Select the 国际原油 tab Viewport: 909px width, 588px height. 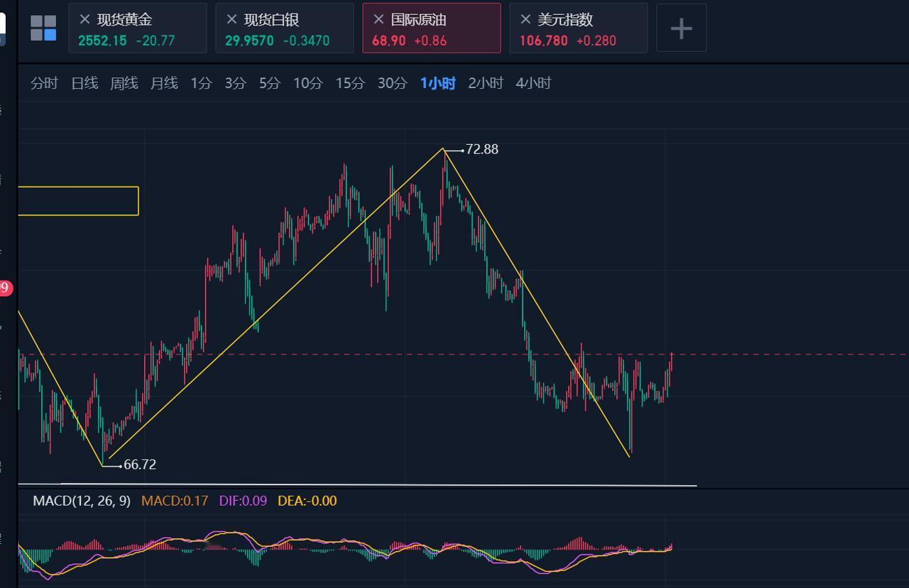point(431,28)
